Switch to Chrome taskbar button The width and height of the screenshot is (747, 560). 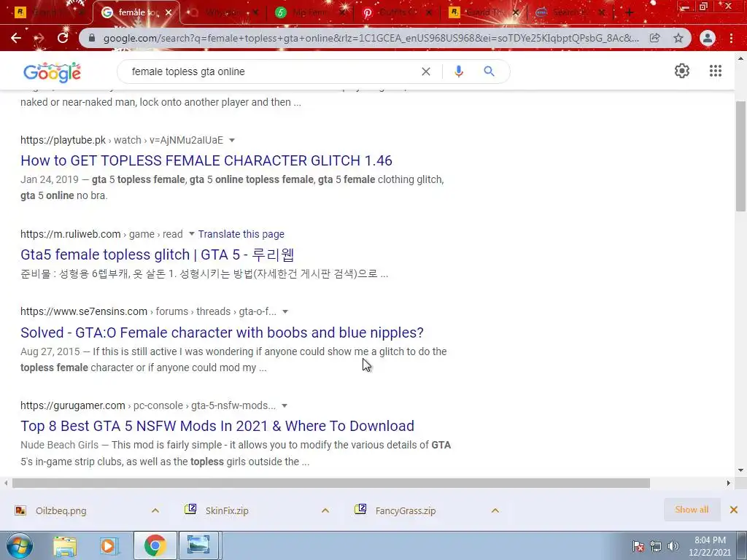point(155,545)
